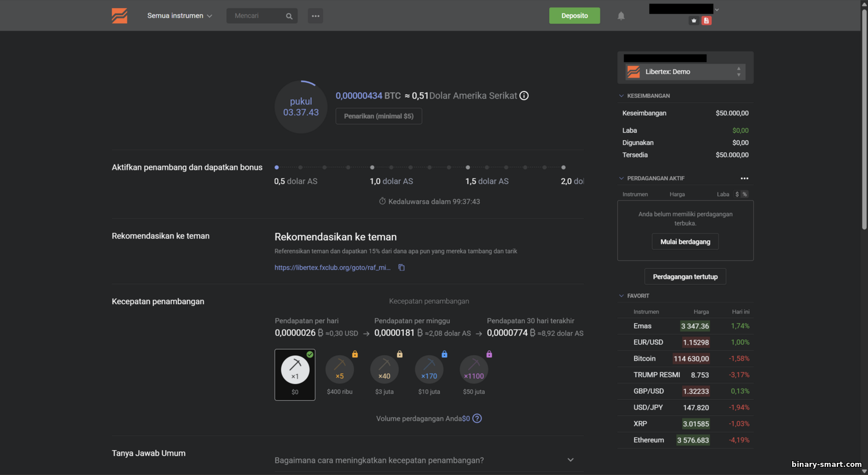Switch profit display to dollar
Image resolution: width=868 pixels, height=475 pixels.
(737, 194)
